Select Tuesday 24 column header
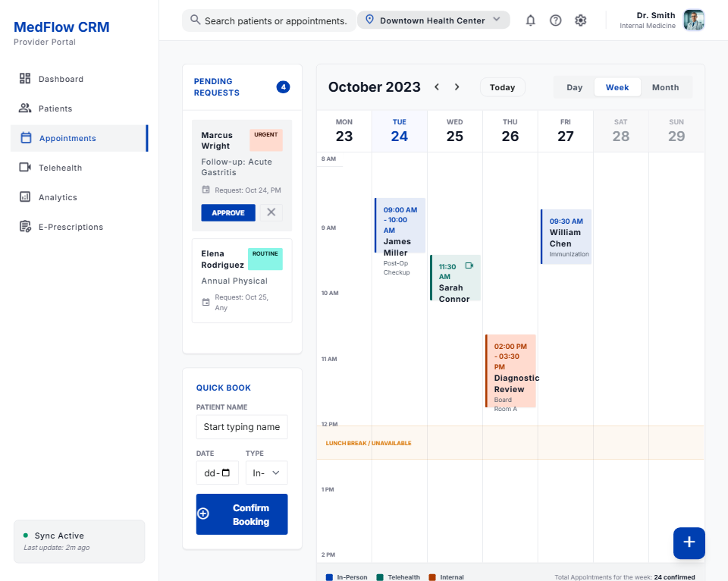This screenshot has height=581, width=728. (400, 131)
